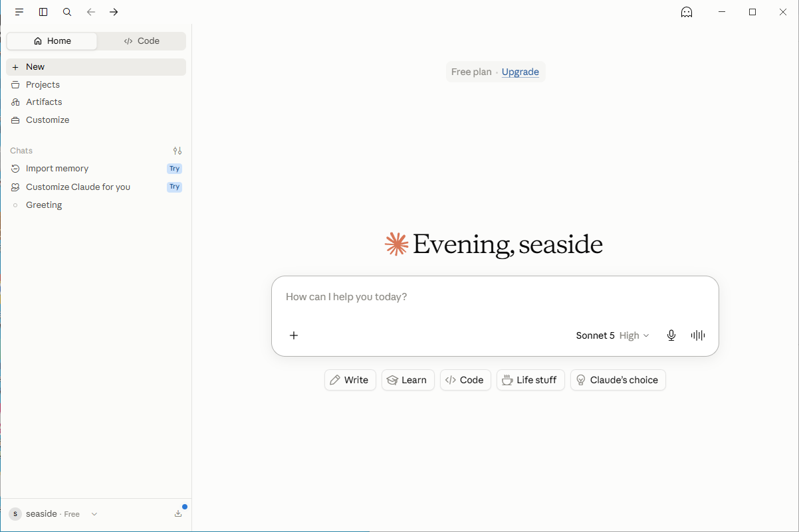
Task: Select the Write suggestion chip
Action: [x=350, y=380]
